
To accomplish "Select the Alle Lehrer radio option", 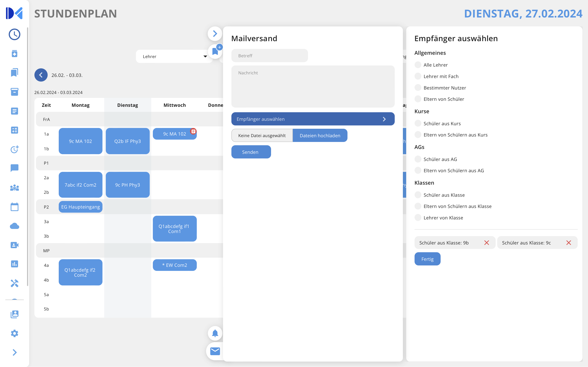I will (x=418, y=65).
